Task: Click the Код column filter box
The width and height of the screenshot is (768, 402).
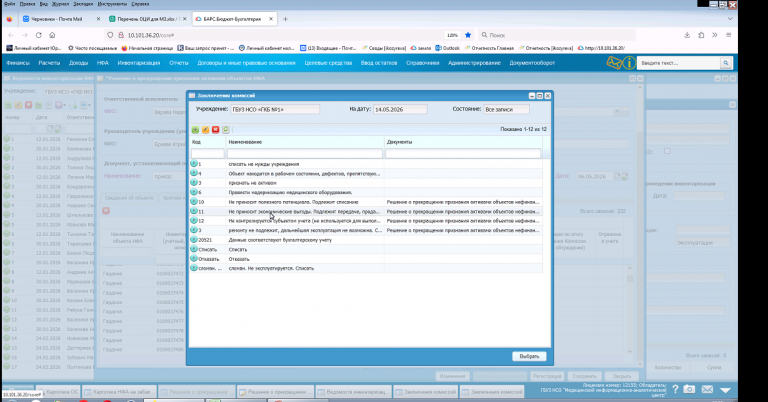Action: [208, 154]
